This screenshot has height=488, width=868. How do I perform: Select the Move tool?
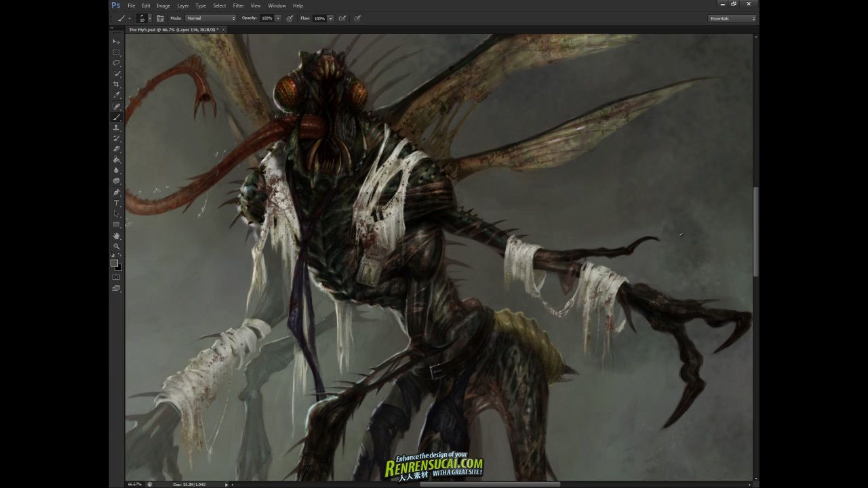(117, 41)
